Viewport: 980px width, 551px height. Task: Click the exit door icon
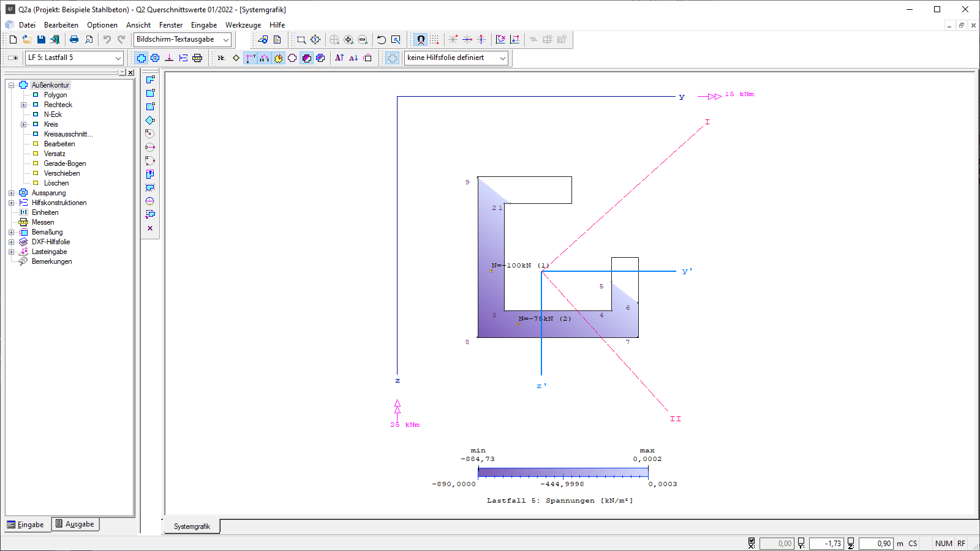tap(55, 39)
